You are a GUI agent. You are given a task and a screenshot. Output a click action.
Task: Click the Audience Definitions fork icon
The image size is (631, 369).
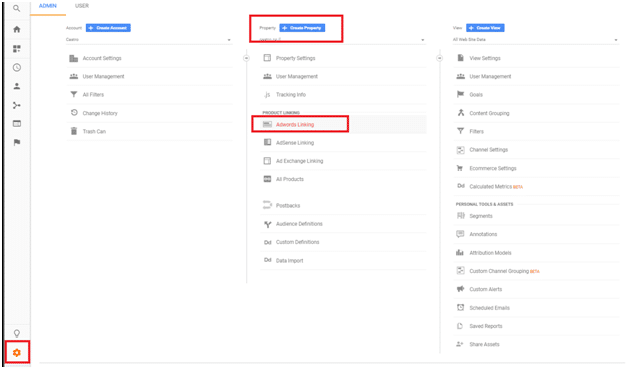point(267,224)
